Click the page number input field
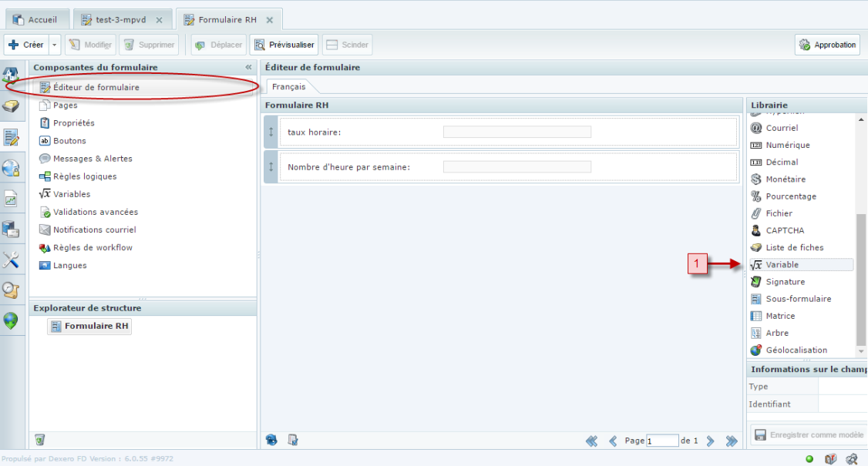Screen dimensions: 868x466 (661, 441)
